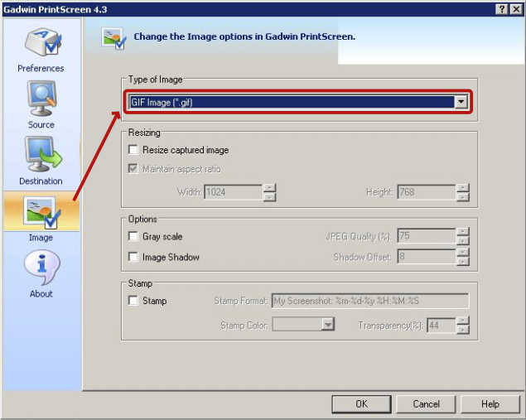Turn on Image Shadow checkbox
Screen dimensions: 526x420
point(133,257)
